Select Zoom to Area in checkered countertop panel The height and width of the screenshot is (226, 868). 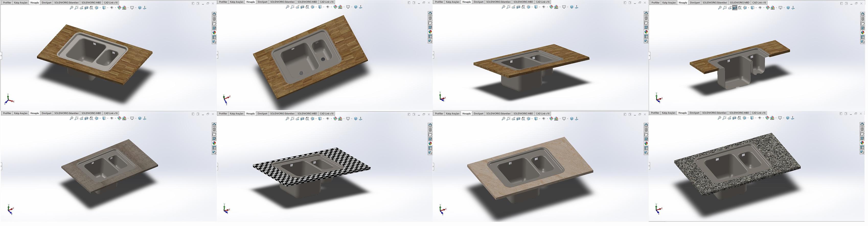pyautogui.click(x=292, y=119)
